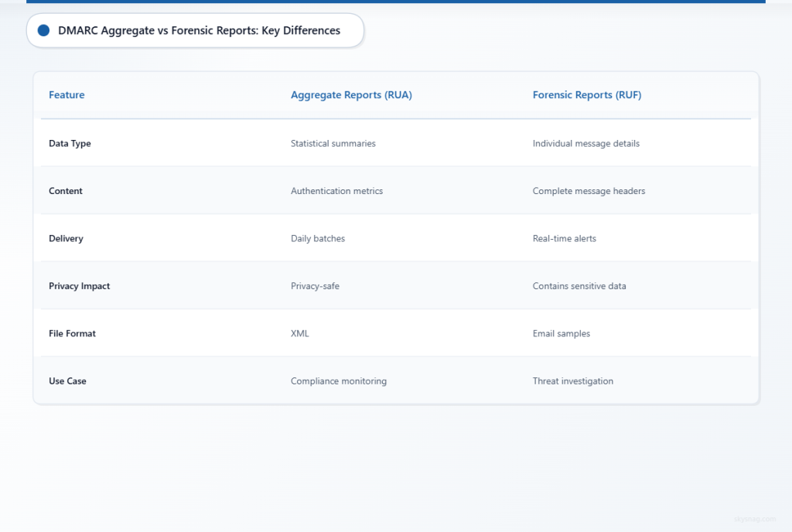
Task: Select the Complete message headers cell
Action: (x=589, y=191)
